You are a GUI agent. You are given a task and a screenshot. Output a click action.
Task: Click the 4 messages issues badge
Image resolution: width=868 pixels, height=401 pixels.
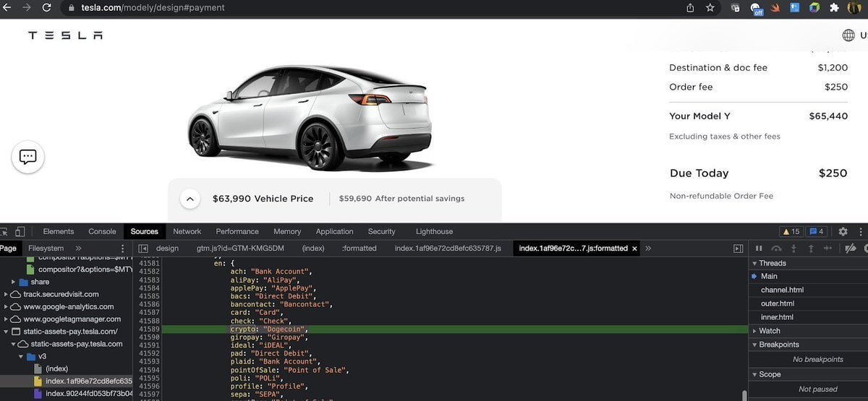[x=817, y=232]
